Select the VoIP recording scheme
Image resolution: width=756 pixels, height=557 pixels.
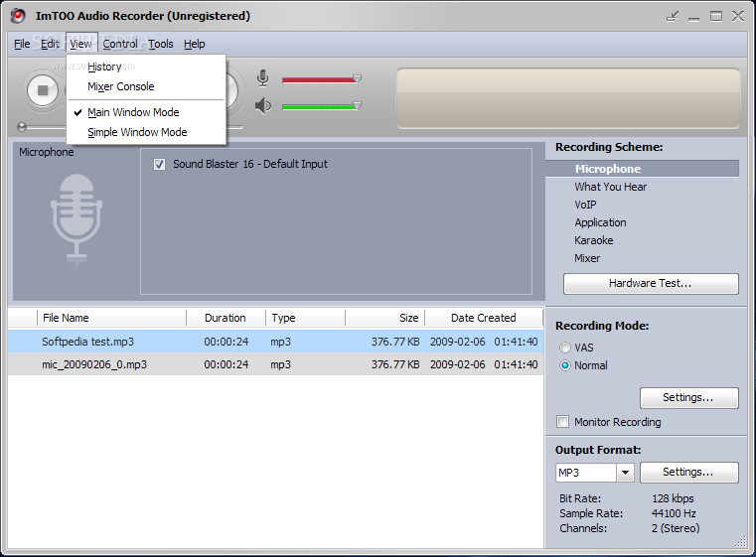point(585,205)
